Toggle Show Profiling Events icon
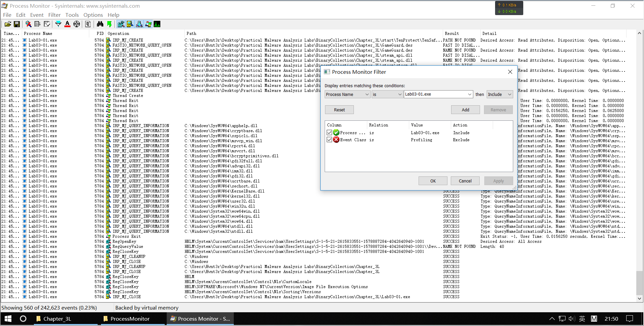This screenshot has width=644, height=326. (x=157, y=24)
